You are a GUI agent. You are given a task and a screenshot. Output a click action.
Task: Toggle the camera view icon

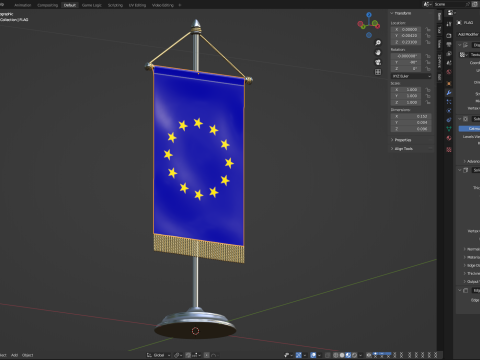(x=378, y=62)
